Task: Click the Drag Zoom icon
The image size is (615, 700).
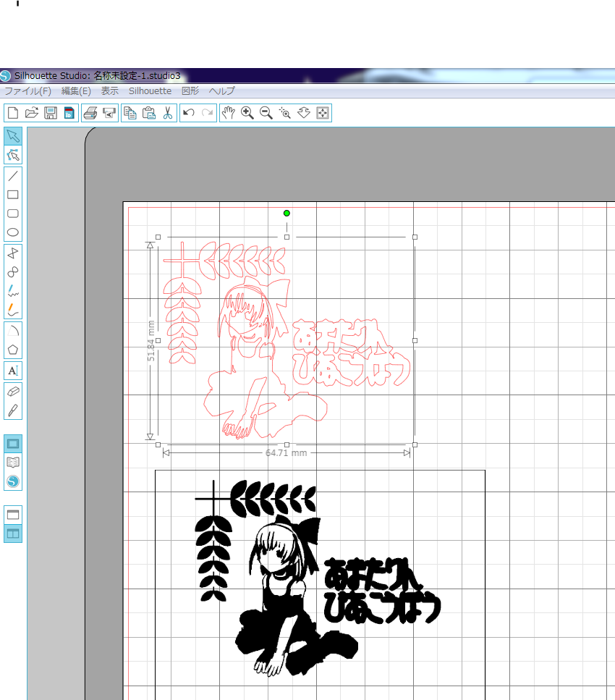Action: pos(303,113)
